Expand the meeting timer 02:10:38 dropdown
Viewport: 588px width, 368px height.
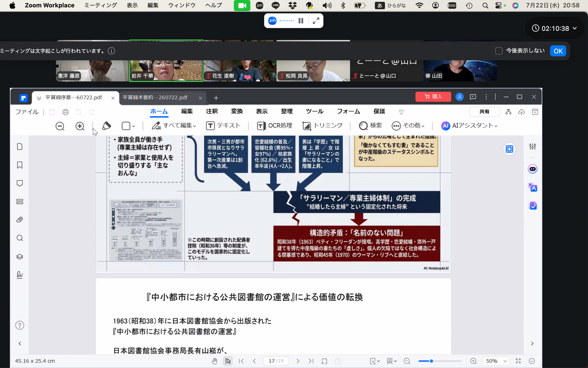click(574, 29)
